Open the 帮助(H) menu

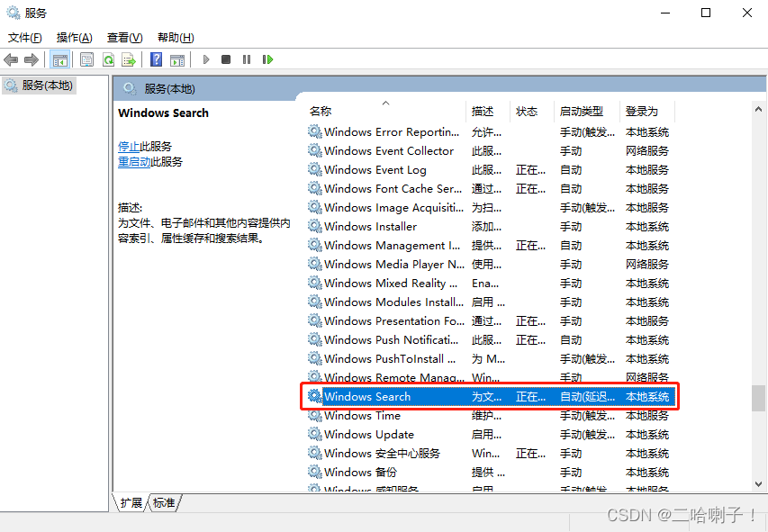(x=176, y=38)
